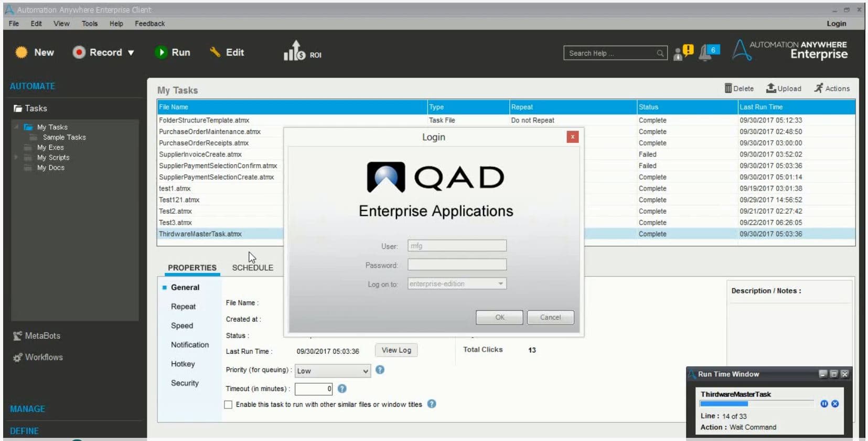Click the user alert icon beside search
The width and height of the screenshot is (868, 441).
(x=683, y=52)
